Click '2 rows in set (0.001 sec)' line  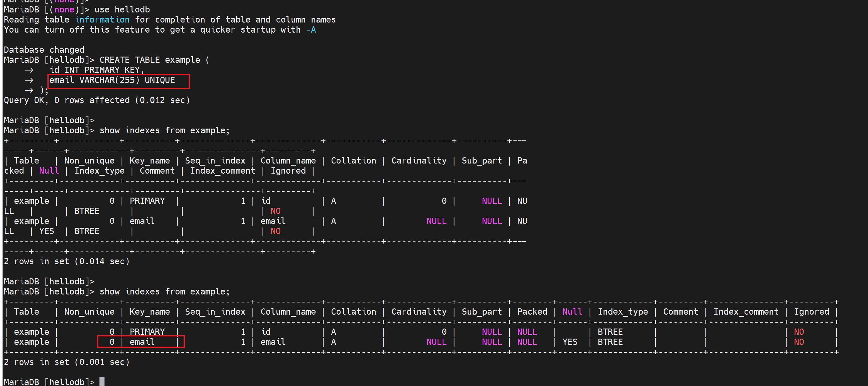click(x=67, y=362)
